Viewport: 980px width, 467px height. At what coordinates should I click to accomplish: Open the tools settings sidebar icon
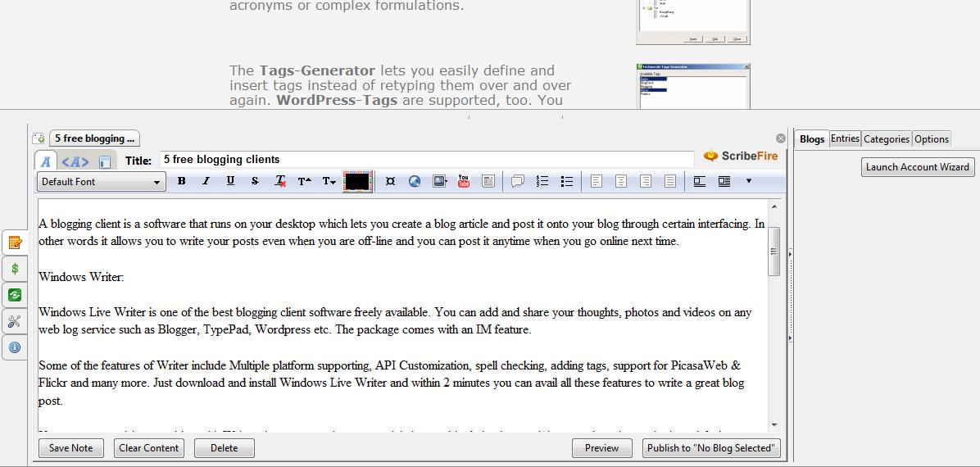click(15, 321)
